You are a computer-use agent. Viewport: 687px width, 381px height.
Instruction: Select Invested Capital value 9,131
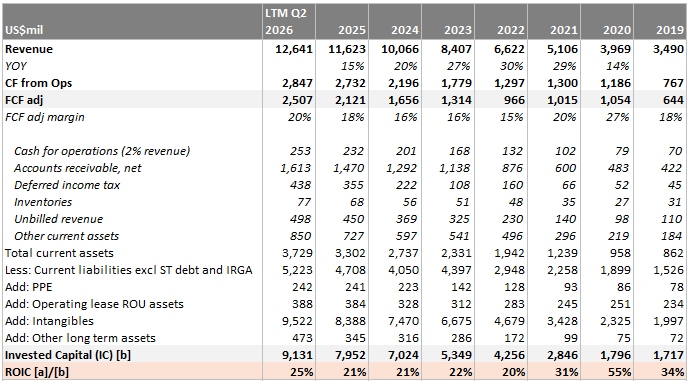(297, 355)
